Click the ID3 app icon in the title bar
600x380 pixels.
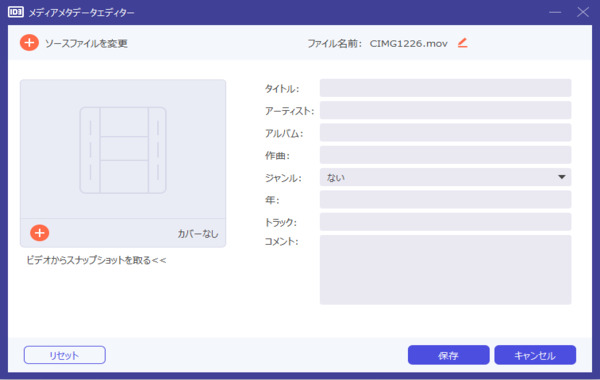pos(16,12)
